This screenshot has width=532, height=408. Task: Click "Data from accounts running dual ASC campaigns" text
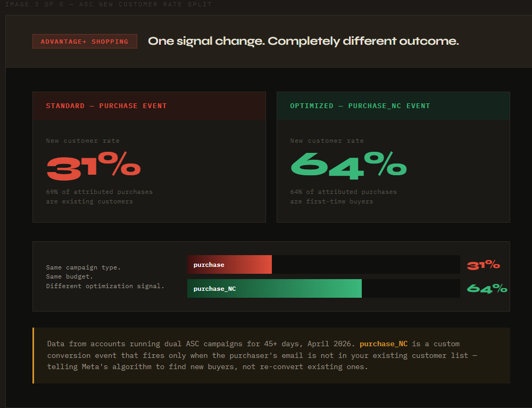point(145,344)
